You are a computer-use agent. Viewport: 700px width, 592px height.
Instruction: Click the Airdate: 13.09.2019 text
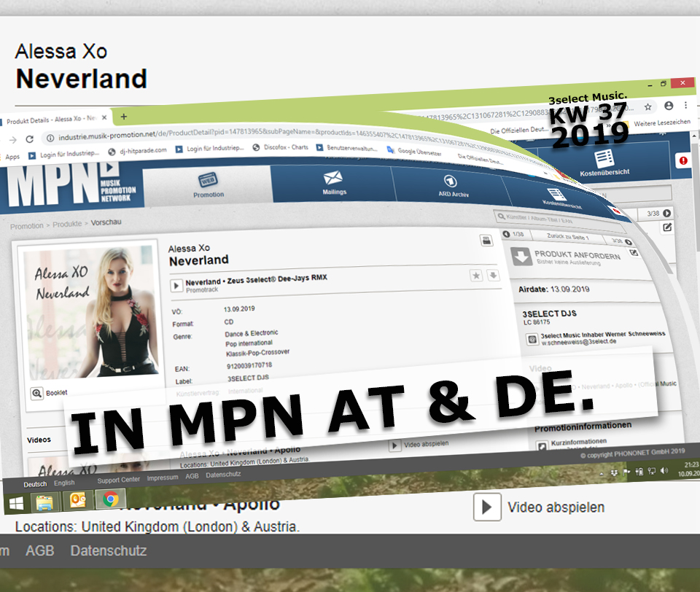553,289
